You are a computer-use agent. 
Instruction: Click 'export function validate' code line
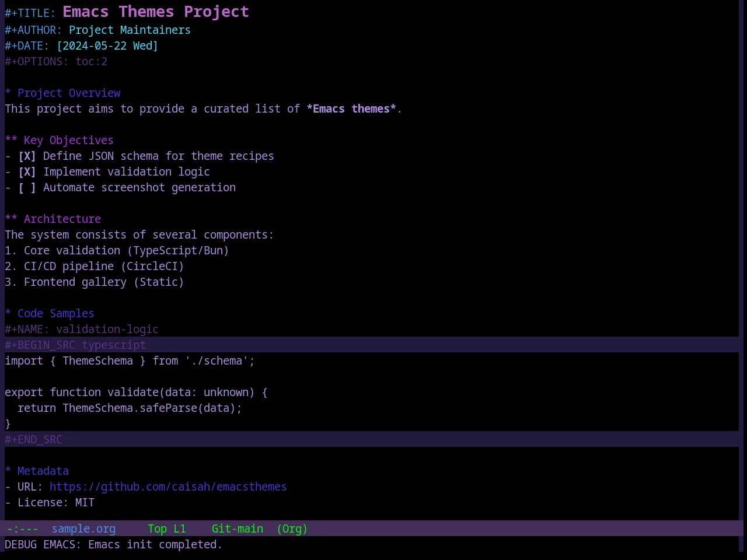coord(136,392)
